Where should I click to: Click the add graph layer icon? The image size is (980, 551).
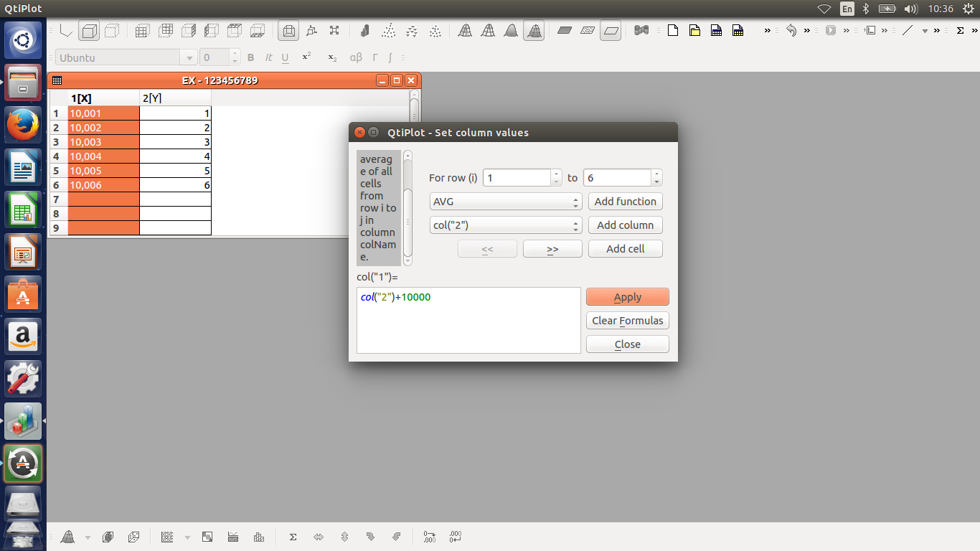coord(870,30)
